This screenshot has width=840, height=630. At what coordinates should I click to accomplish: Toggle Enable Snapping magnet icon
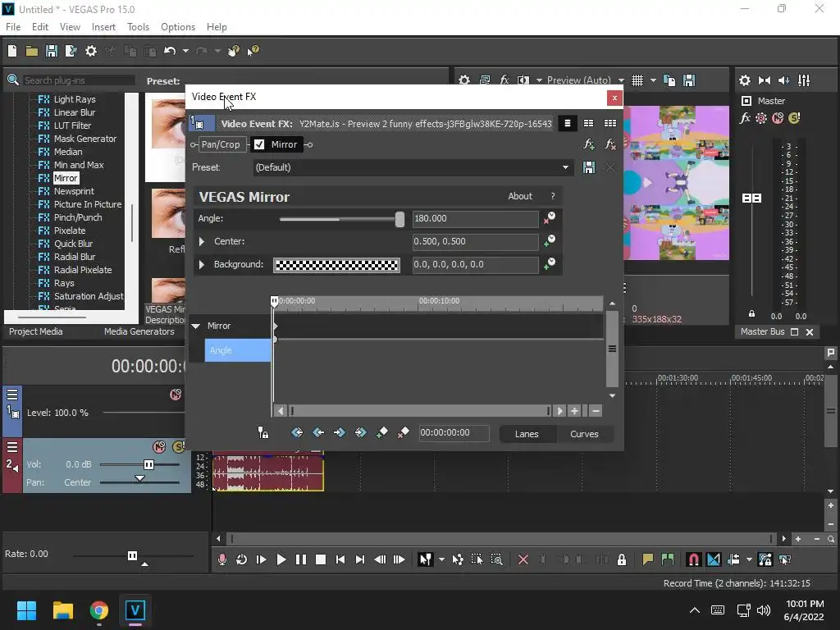pyautogui.click(x=693, y=559)
